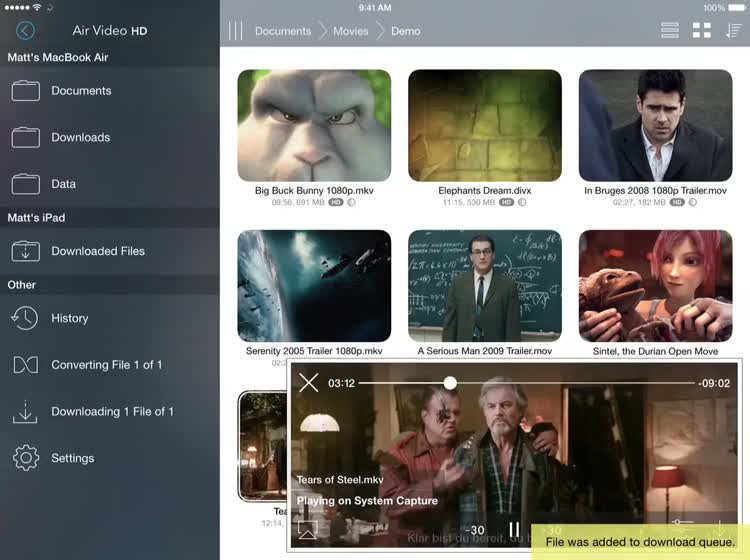Open the In Bruges trailer thumbnail
The height and width of the screenshot is (560, 750).
[655, 125]
